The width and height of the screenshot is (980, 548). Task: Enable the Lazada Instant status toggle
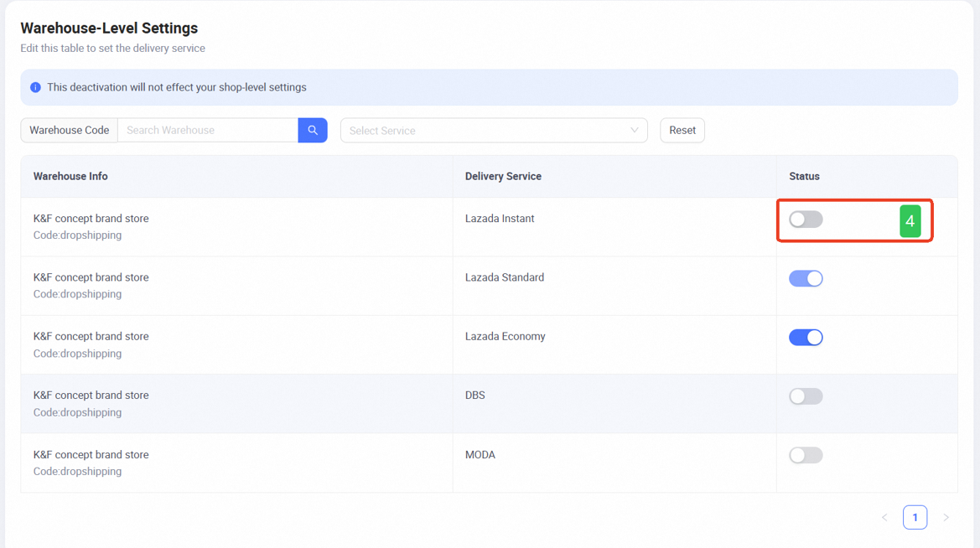coord(806,219)
